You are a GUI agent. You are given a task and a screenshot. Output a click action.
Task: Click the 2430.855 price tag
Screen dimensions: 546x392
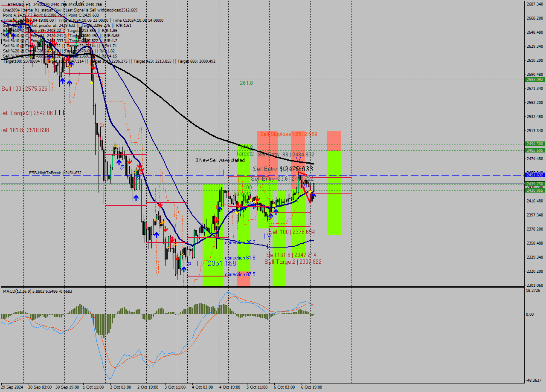point(535,190)
